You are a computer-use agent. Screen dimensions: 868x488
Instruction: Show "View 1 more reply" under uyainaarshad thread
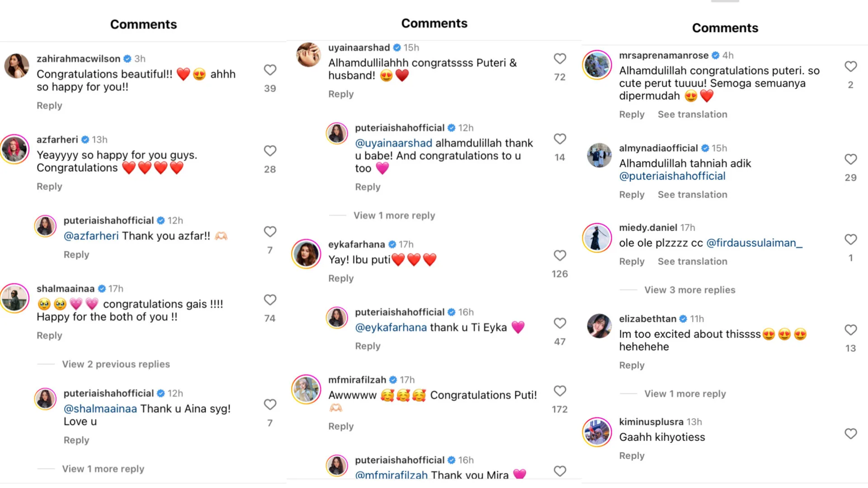point(394,216)
